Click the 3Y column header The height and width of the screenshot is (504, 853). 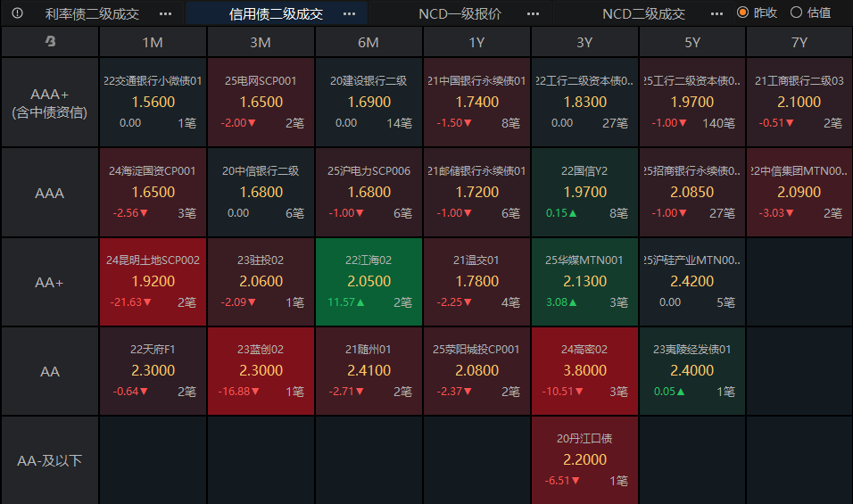pos(584,42)
